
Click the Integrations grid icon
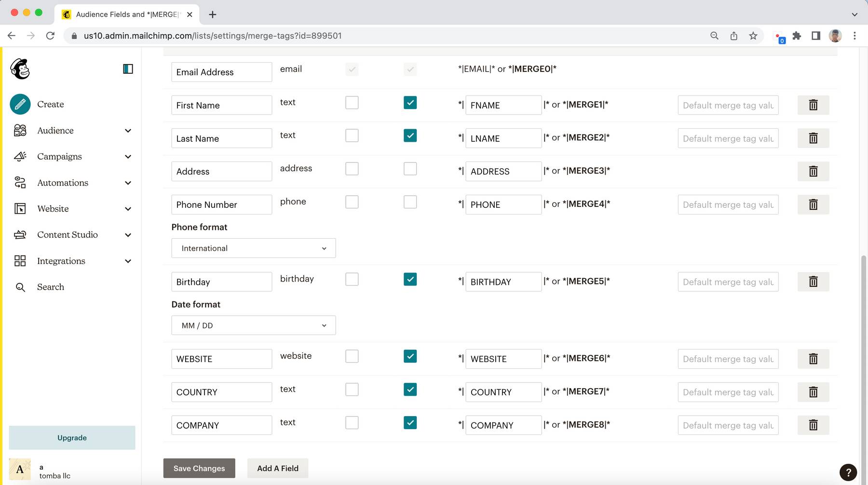pyautogui.click(x=20, y=261)
